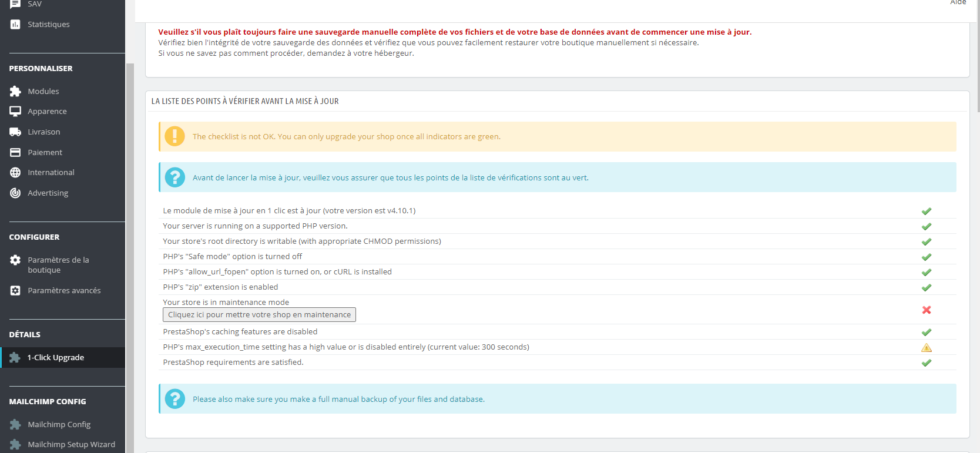Image resolution: width=980 pixels, height=453 pixels.
Task: Click the green check for PrestaShop requirements
Action: [x=927, y=363]
